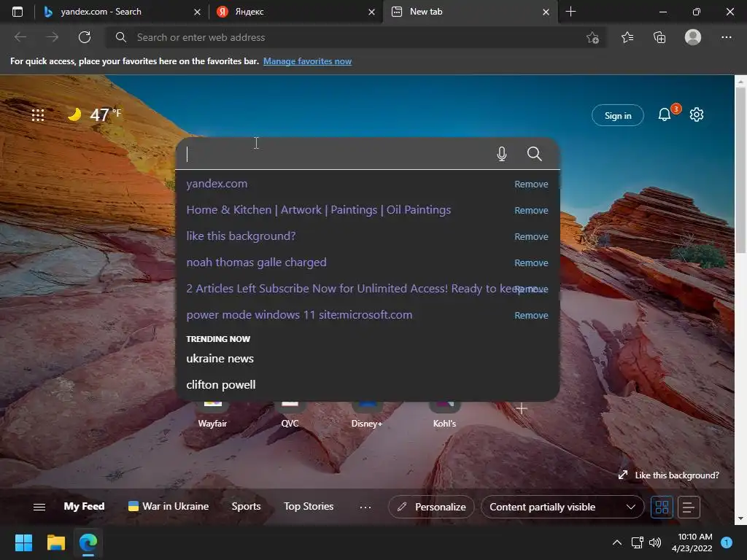This screenshot has height=560, width=747.
Task: Remove like this background? suggestion
Action: (531, 237)
